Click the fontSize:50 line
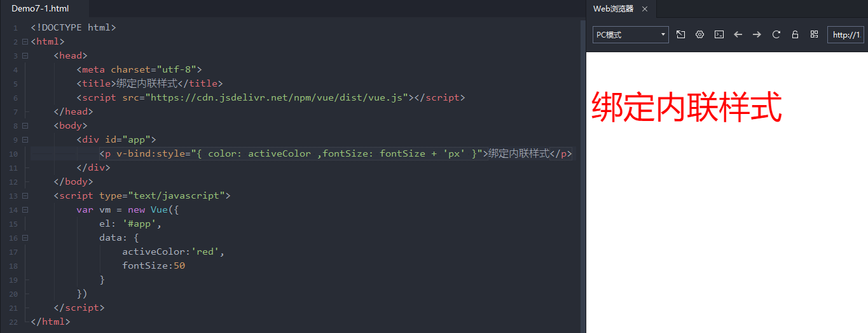 coord(153,266)
